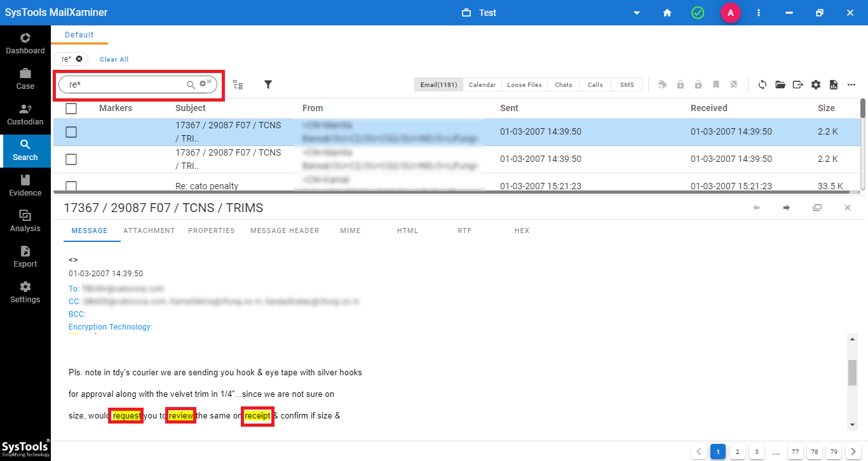The height and width of the screenshot is (461, 868).
Task: Select the Calls category tab
Action: click(595, 84)
